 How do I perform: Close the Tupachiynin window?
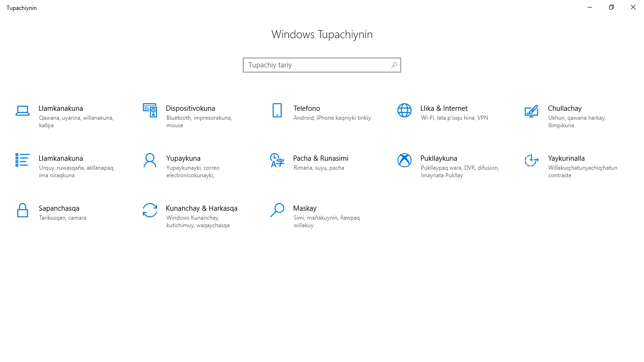tap(633, 7)
